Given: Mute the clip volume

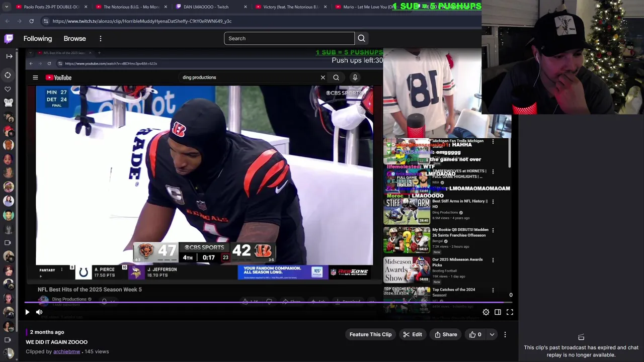Looking at the screenshot, I should pos(39,312).
